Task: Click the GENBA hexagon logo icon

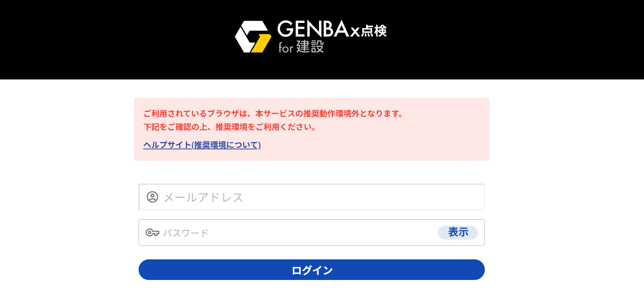Action: 252,37
